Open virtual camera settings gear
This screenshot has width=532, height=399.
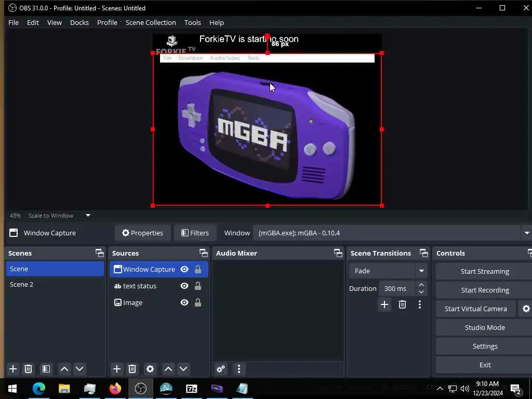[x=526, y=309]
